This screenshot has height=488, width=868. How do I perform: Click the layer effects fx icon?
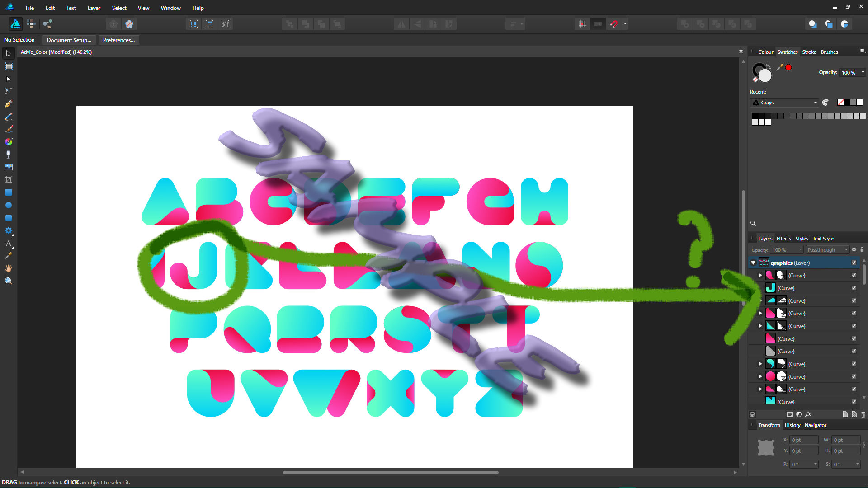click(808, 414)
